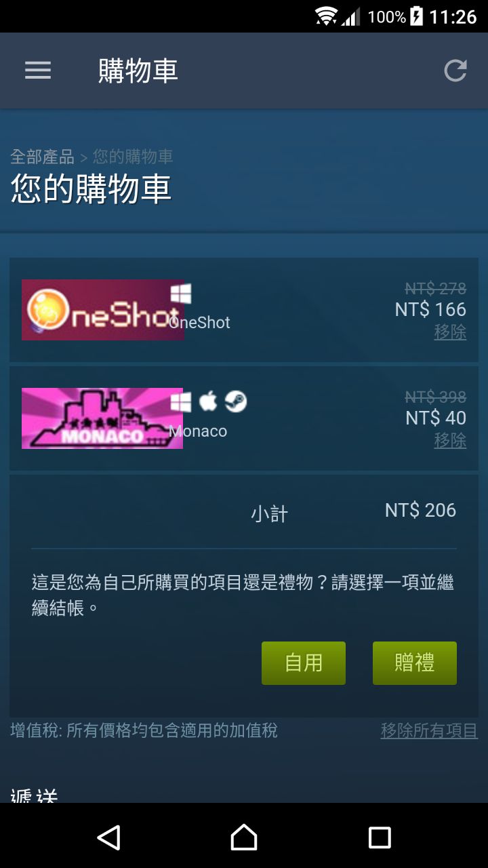Open the Monaco title text link
Screen dimensions: 488x868
pyautogui.click(x=198, y=431)
